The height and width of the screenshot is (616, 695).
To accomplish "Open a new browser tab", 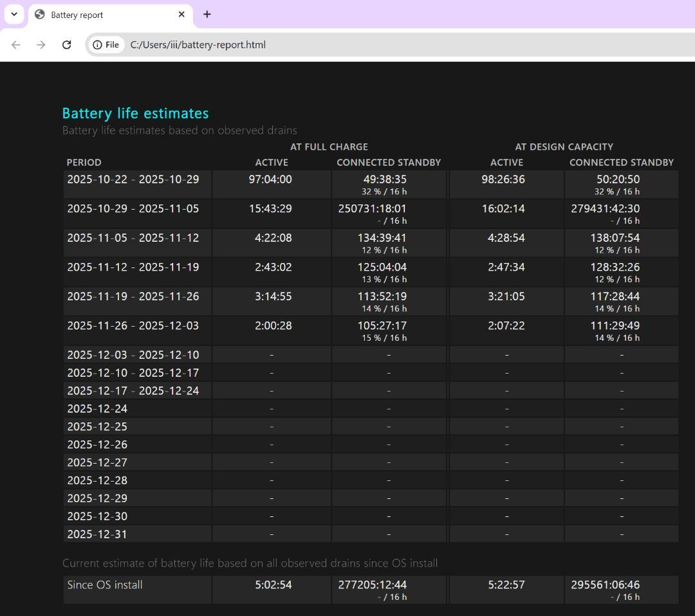I will pos(207,14).
